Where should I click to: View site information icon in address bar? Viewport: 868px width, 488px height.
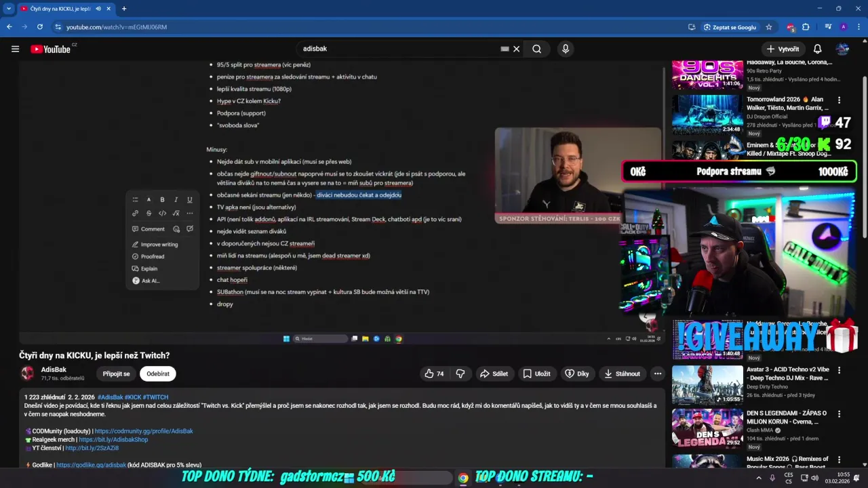click(x=58, y=27)
